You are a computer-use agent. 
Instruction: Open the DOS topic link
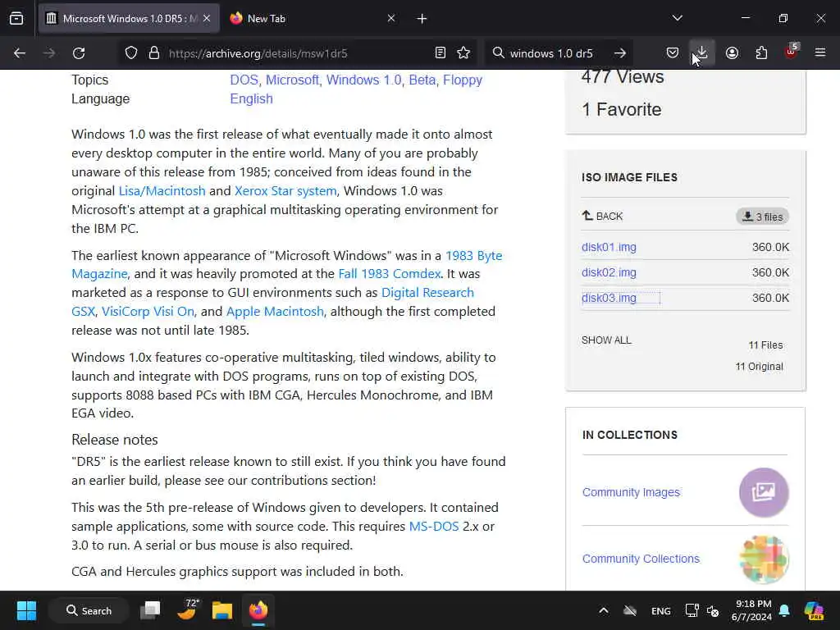244,80
